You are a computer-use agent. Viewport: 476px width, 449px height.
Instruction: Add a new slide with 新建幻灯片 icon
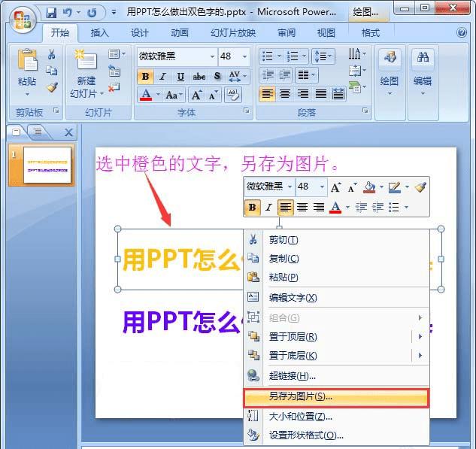click(86, 59)
